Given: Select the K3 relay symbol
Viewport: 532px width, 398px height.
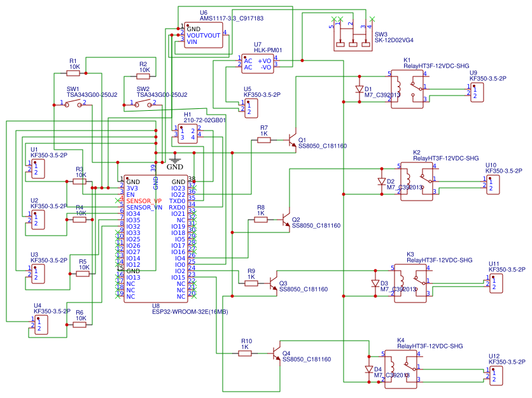Looking at the screenshot, I should pyautogui.click(x=410, y=283).
